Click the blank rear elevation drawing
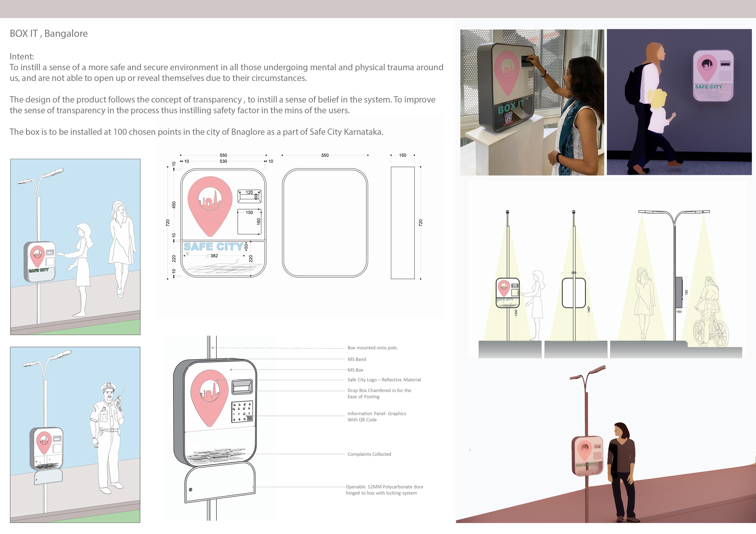Image resolution: width=756 pixels, height=534 pixels. 325,223
